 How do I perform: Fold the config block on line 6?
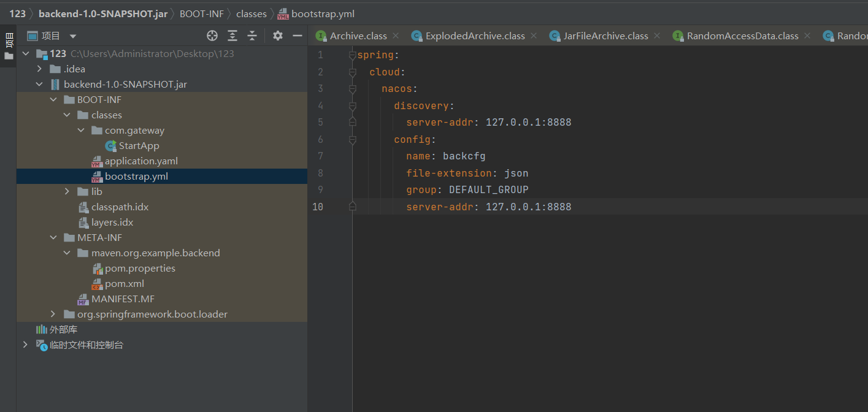coord(352,140)
